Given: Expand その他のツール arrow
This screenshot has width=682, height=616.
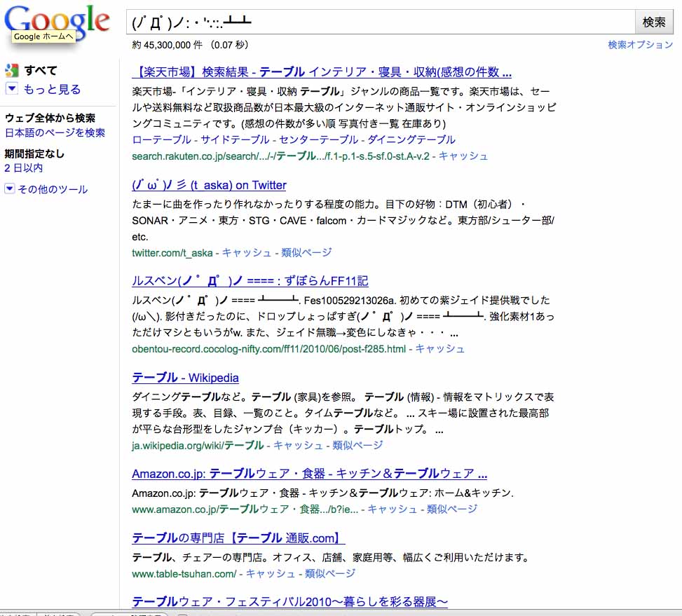Looking at the screenshot, I should click(x=10, y=189).
